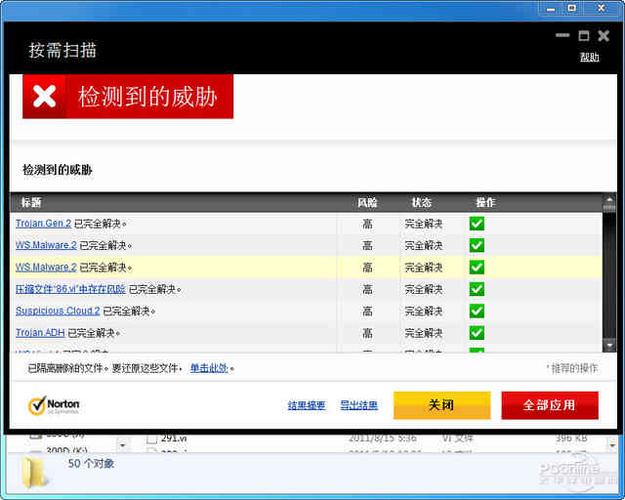Sort by the 标题 column header

point(31,203)
